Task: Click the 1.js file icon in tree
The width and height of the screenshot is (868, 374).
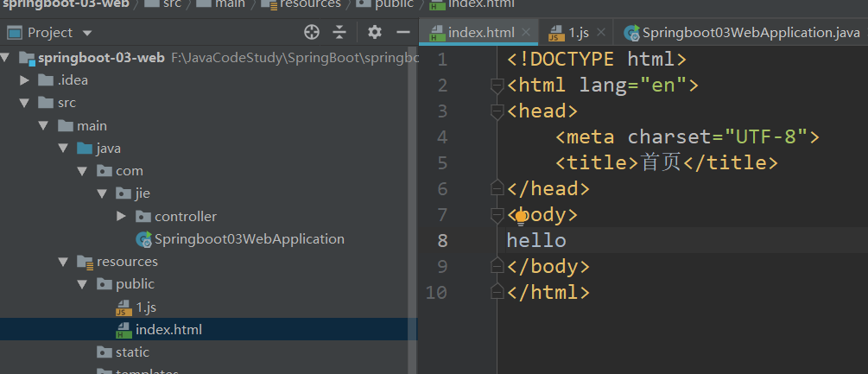Action: click(124, 307)
